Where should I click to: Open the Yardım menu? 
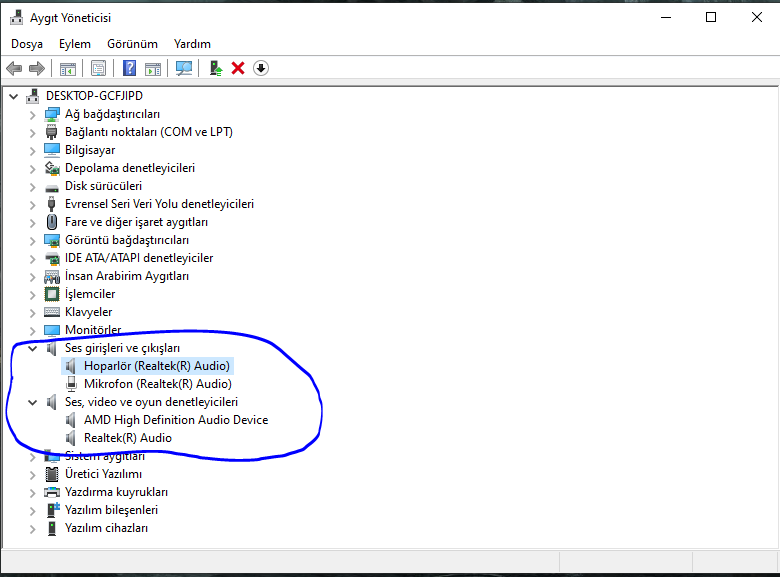(x=192, y=44)
